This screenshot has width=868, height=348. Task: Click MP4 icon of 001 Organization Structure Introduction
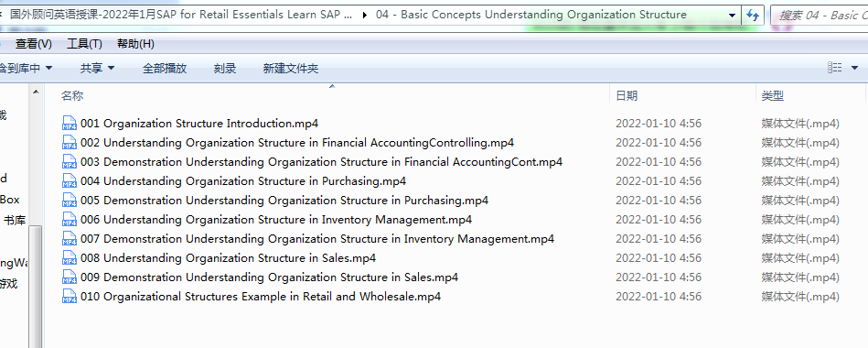(70, 124)
